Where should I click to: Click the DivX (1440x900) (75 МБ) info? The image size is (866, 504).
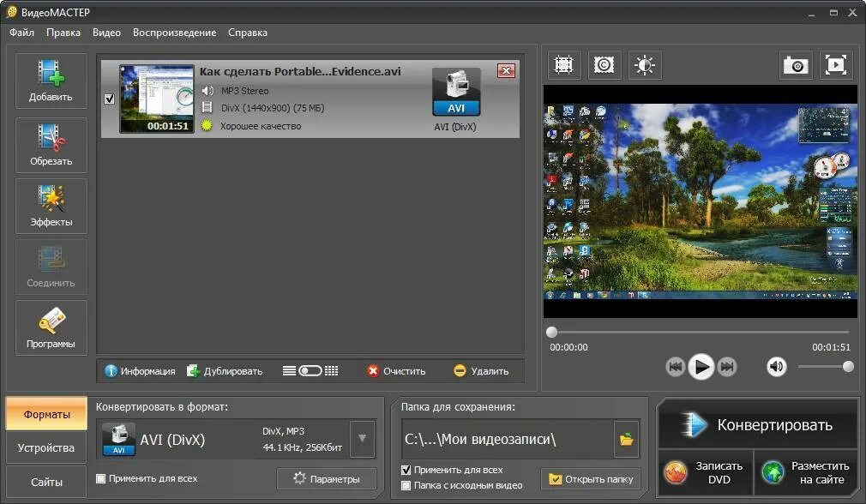pos(263,108)
